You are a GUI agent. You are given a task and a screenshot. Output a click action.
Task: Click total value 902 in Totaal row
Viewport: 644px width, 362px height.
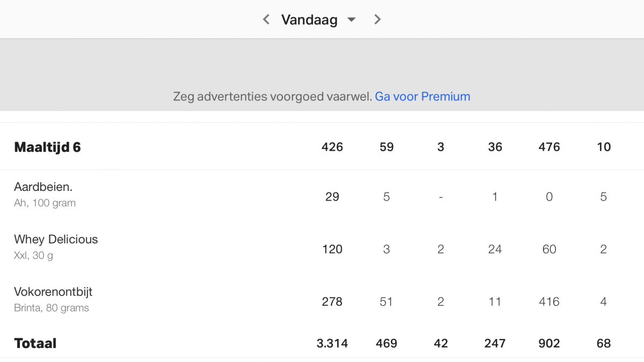[549, 343]
